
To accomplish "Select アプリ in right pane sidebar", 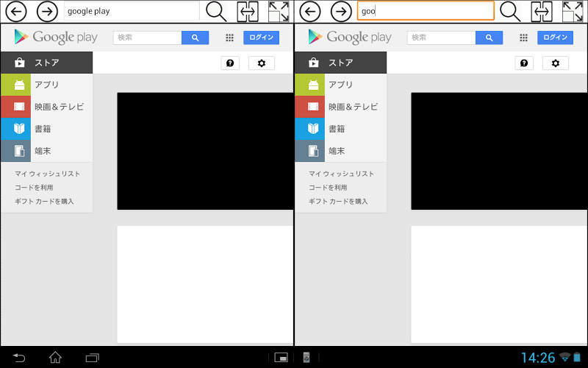I will [340, 85].
